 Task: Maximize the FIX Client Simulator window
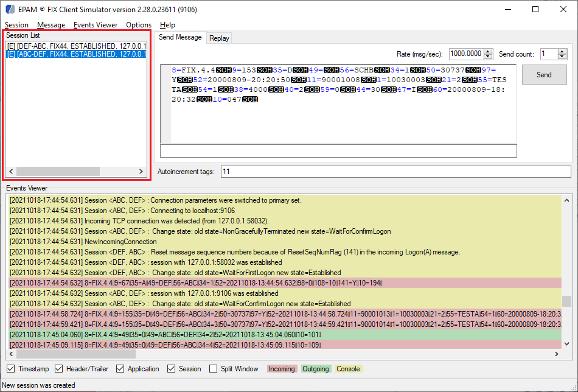tap(535, 9)
